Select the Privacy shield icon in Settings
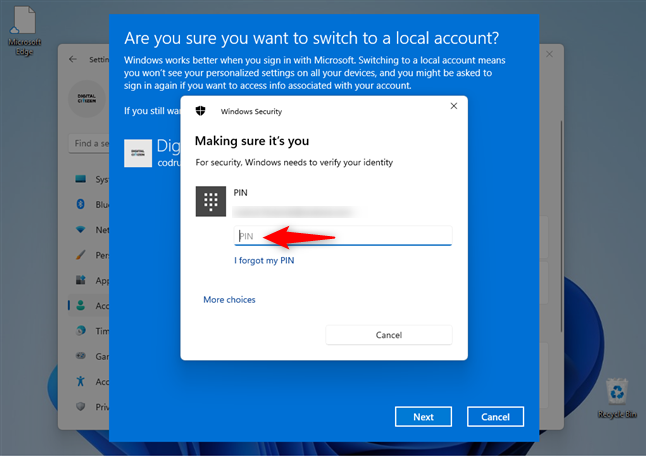This screenshot has width=646, height=456. pyautogui.click(x=81, y=407)
